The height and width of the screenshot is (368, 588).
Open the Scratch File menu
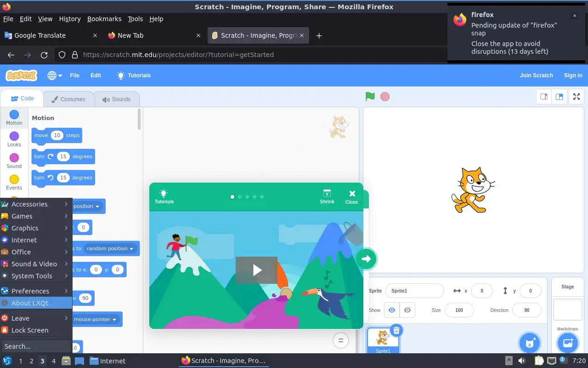[74, 75]
